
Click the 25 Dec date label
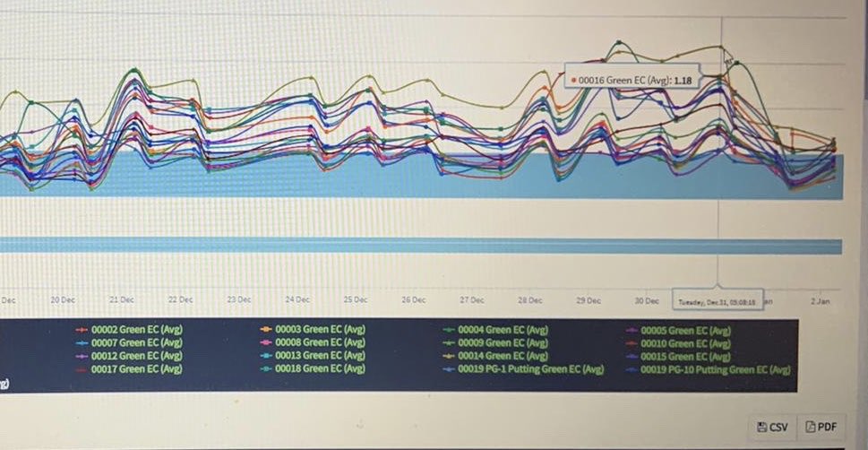click(356, 299)
